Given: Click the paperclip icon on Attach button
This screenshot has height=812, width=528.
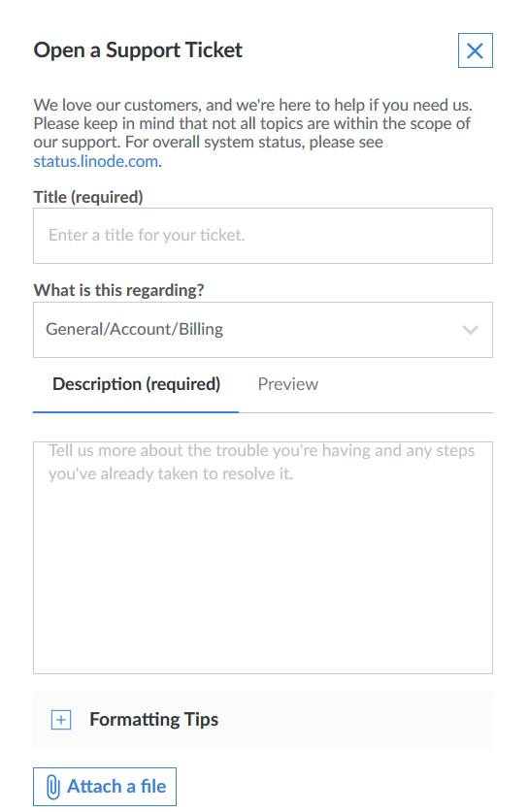Looking at the screenshot, I should coord(52,787).
